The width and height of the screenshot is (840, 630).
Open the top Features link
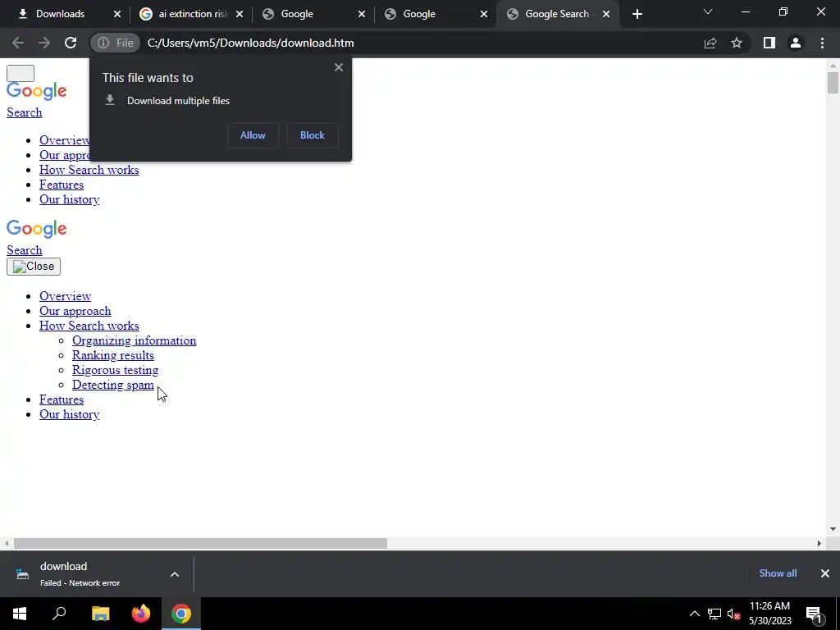point(61,185)
